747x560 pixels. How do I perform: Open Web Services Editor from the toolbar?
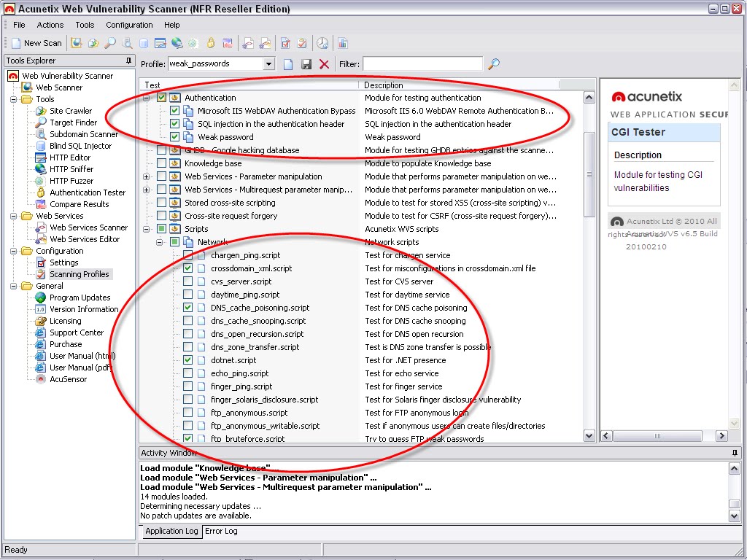pyautogui.click(x=265, y=43)
